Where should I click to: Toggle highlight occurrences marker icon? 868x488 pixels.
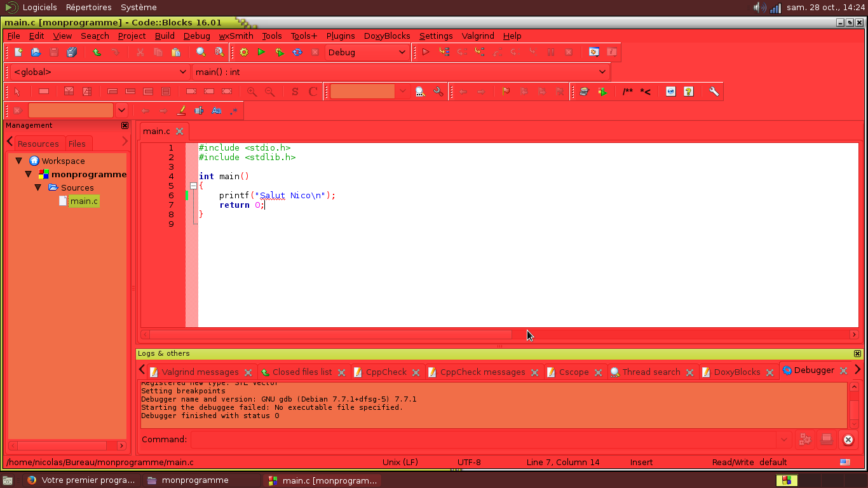pos(181,111)
